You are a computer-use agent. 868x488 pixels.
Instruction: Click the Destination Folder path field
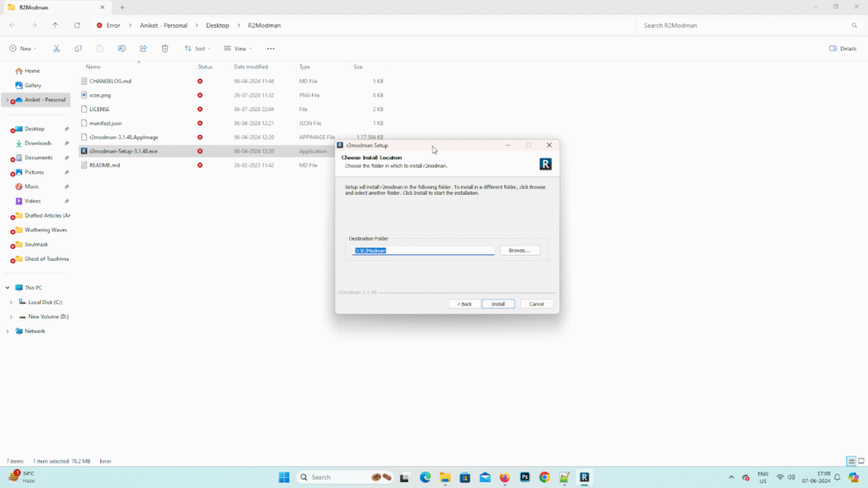pyautogui.click(x=423, y=251)
